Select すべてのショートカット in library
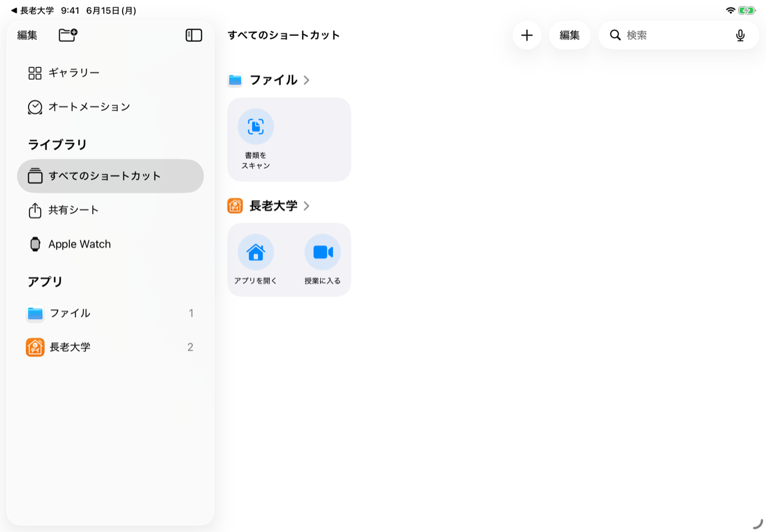This screenshot has height=532, width=766. click(111, 176)
